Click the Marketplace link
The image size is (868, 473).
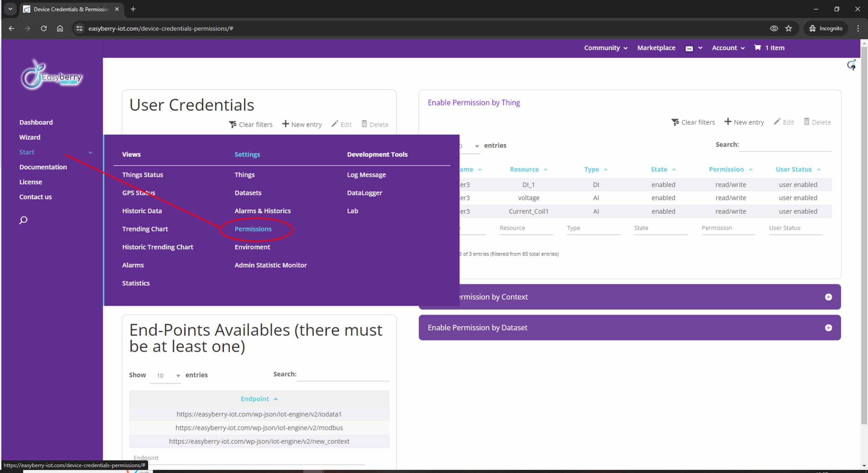656,48
